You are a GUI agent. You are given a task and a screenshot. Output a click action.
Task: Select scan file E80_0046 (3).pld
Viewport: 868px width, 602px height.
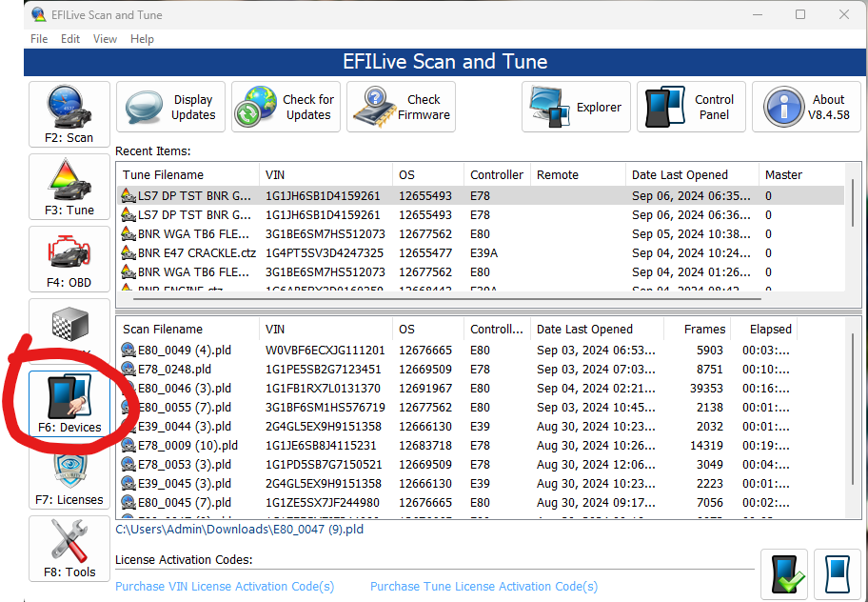coord(481,389)
